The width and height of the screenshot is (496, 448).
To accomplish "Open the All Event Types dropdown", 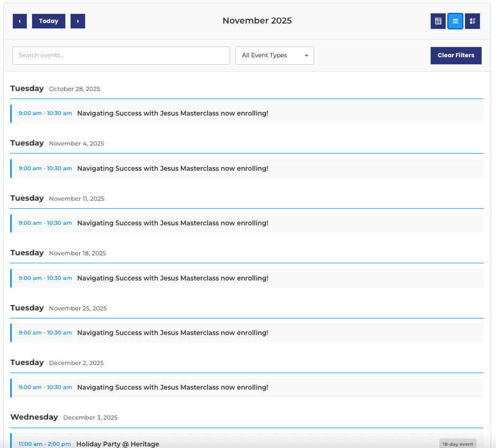I will (274, 56).
